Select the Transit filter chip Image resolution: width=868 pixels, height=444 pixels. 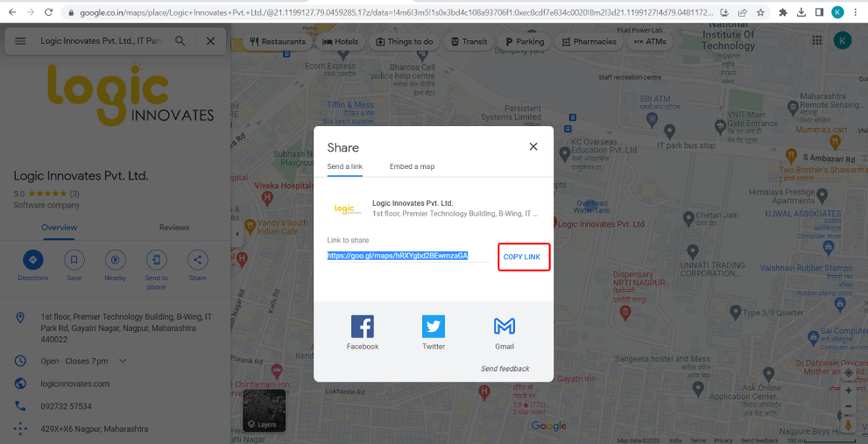coord(469,41)
